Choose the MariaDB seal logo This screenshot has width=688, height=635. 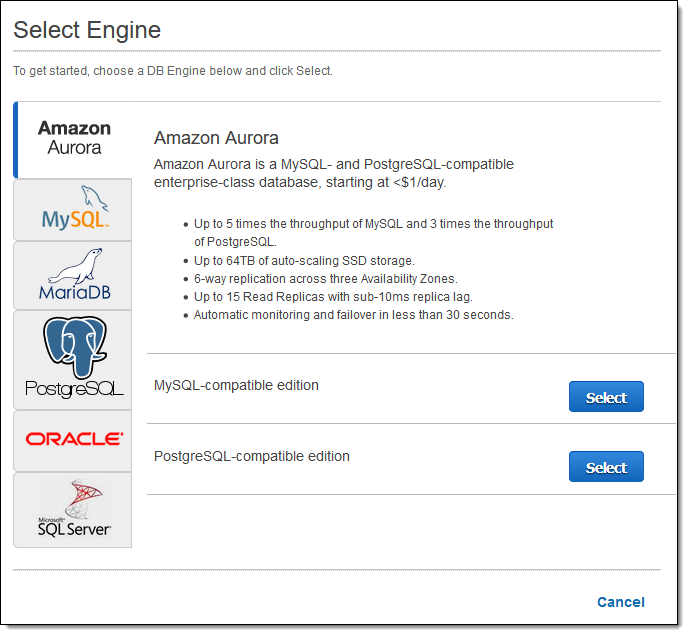coord(74,275)
